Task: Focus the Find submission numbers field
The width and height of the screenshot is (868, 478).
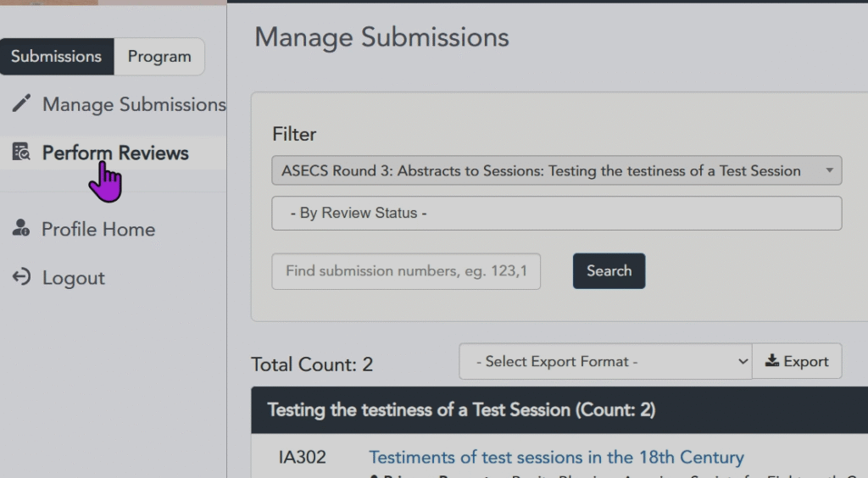Action: click(406, 271)
